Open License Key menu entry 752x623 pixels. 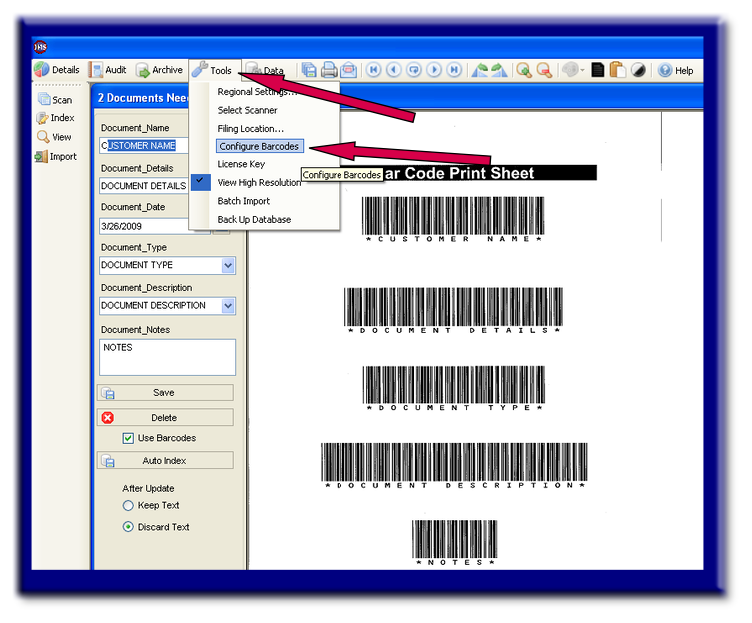tap(241, 164)
